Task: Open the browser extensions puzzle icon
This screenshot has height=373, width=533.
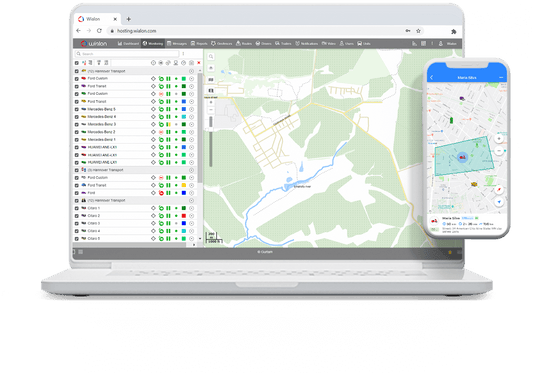Action: click(x=453, y=32)
